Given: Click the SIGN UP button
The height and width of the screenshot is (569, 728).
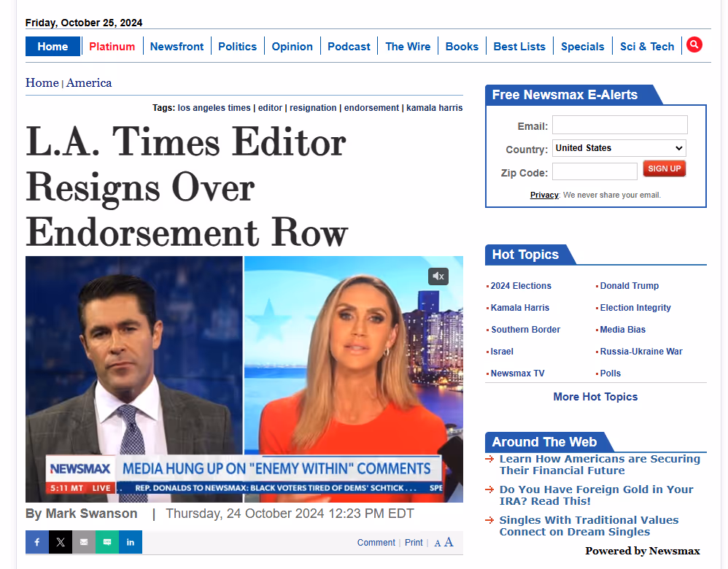Looking at the screenshot, I should tap(664, 169).
